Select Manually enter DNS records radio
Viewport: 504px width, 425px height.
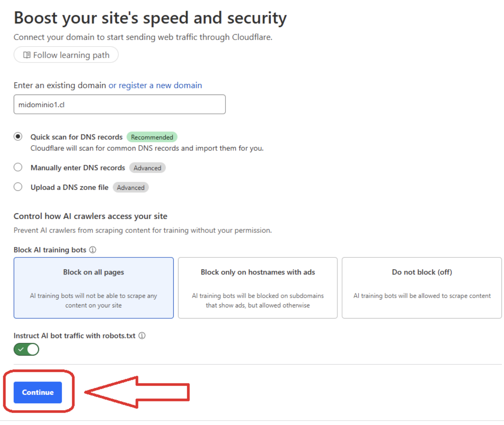tap(18, 167)
